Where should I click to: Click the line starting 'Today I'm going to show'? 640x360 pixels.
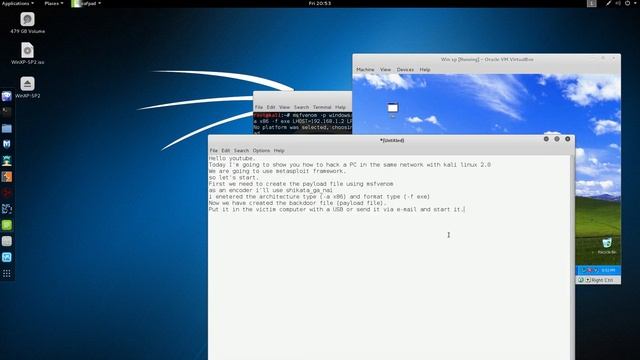(350, 165)
